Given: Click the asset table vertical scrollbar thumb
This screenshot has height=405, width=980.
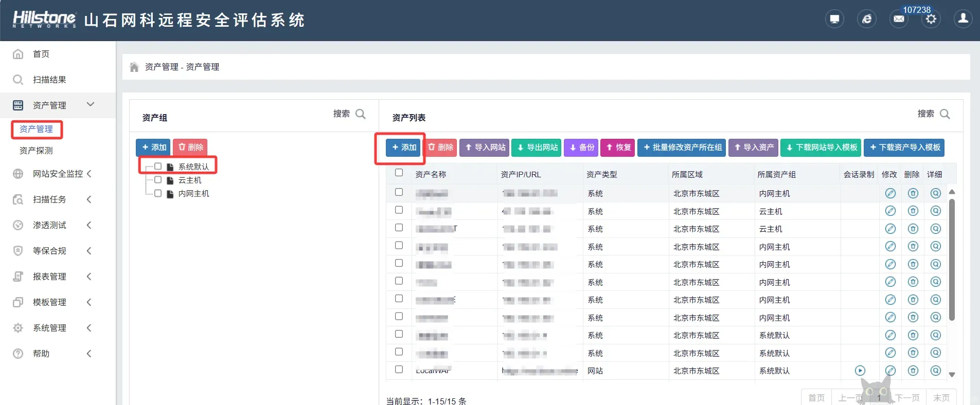Looking at the screenshot, I should [952, 260].
